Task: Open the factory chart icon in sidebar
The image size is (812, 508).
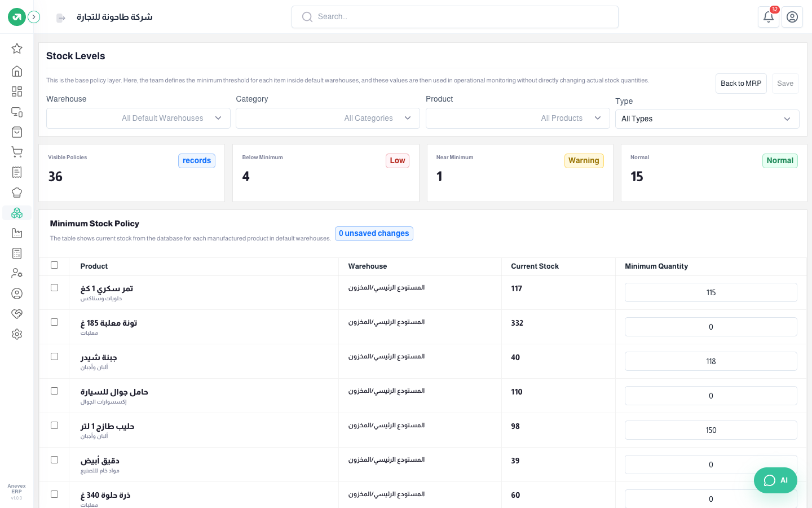Action: point(17,233)
